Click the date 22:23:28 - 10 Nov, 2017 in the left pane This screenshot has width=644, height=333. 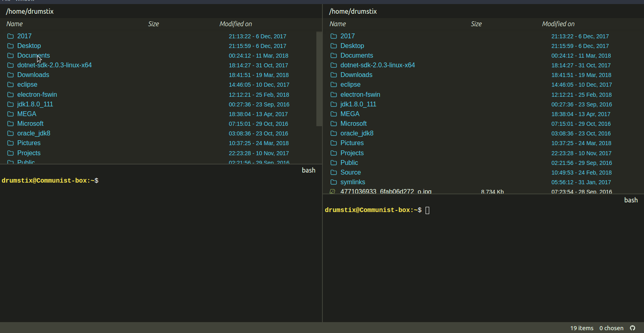click(x=259, y=153)
